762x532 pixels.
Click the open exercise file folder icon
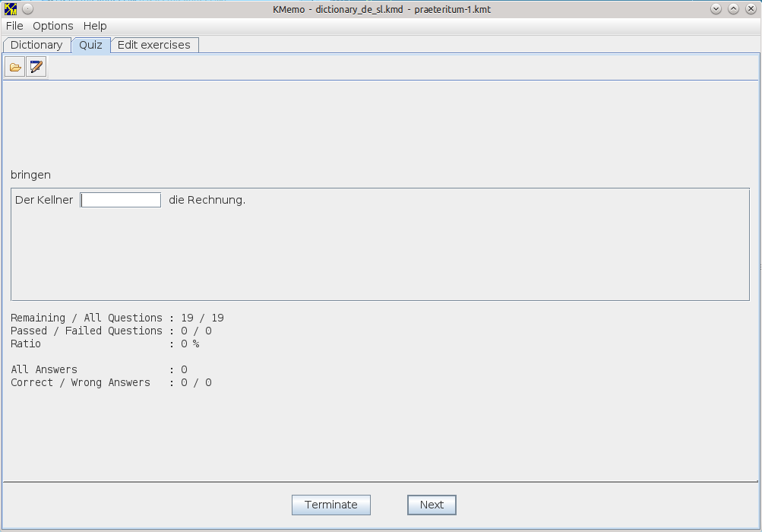[15, 67]
